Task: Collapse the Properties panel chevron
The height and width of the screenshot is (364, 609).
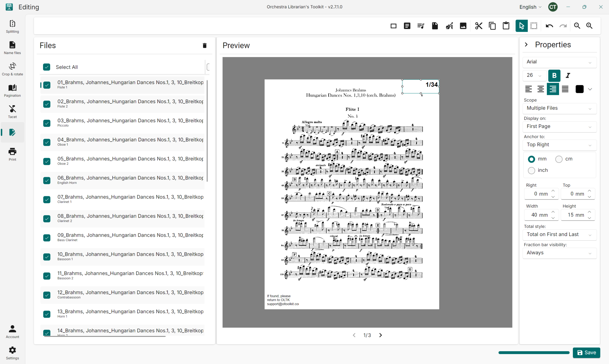Action: (526, 45)
